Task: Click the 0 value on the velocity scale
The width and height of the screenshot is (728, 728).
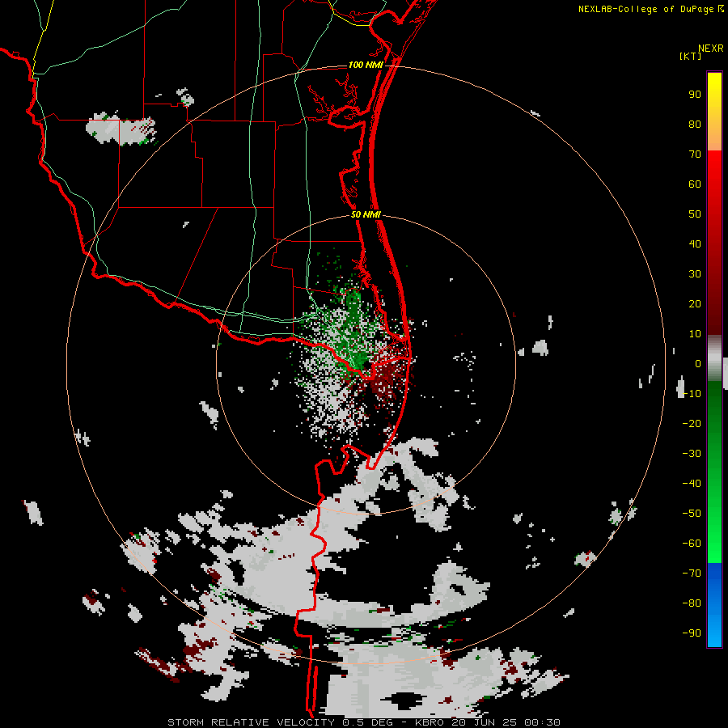Action: [698, 363]
